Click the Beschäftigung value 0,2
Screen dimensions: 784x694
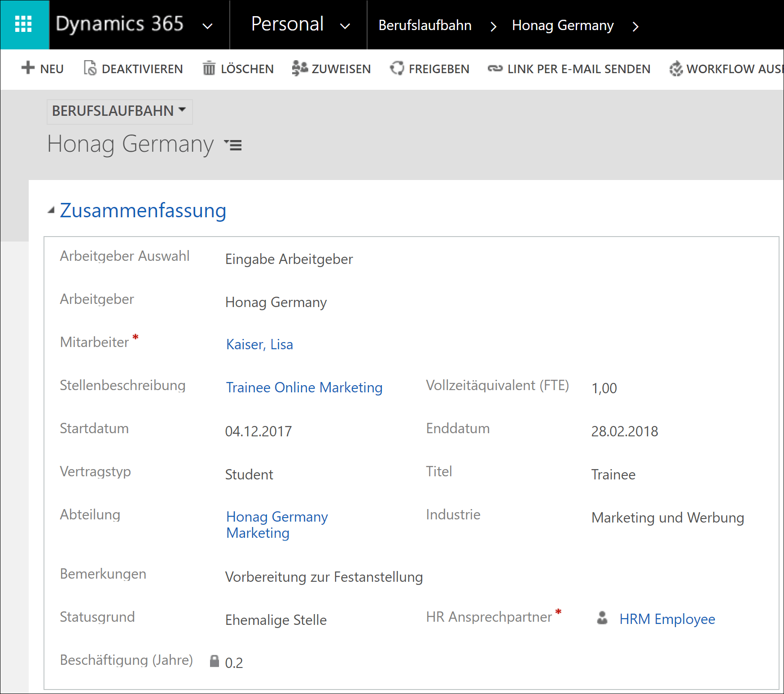[234, 663]
